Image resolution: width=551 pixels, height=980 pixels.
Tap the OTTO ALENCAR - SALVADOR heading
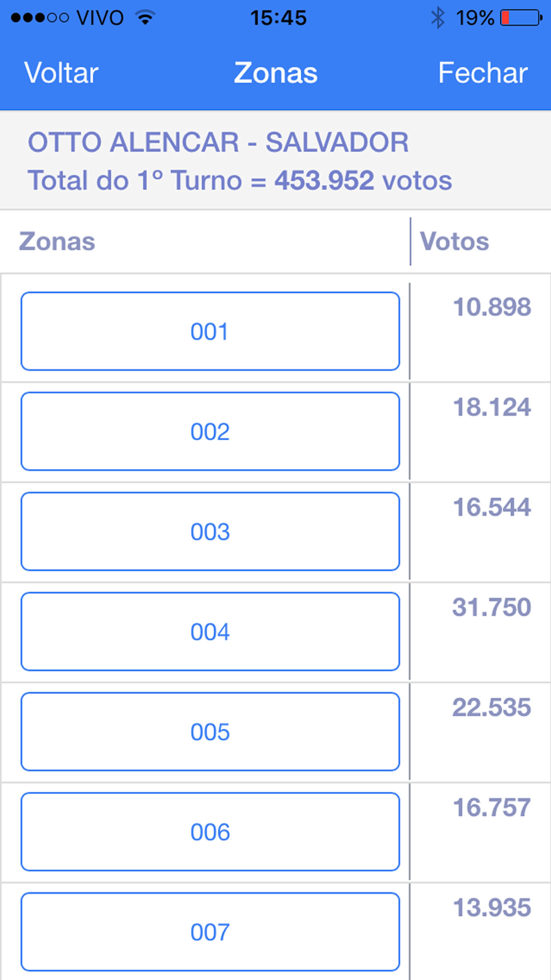tap(218, 143)
